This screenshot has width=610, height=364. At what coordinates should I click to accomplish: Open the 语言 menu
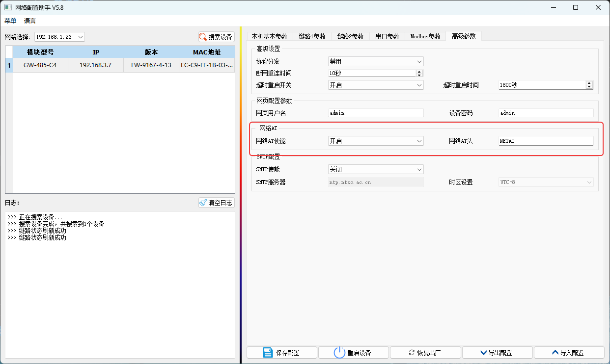29,21
